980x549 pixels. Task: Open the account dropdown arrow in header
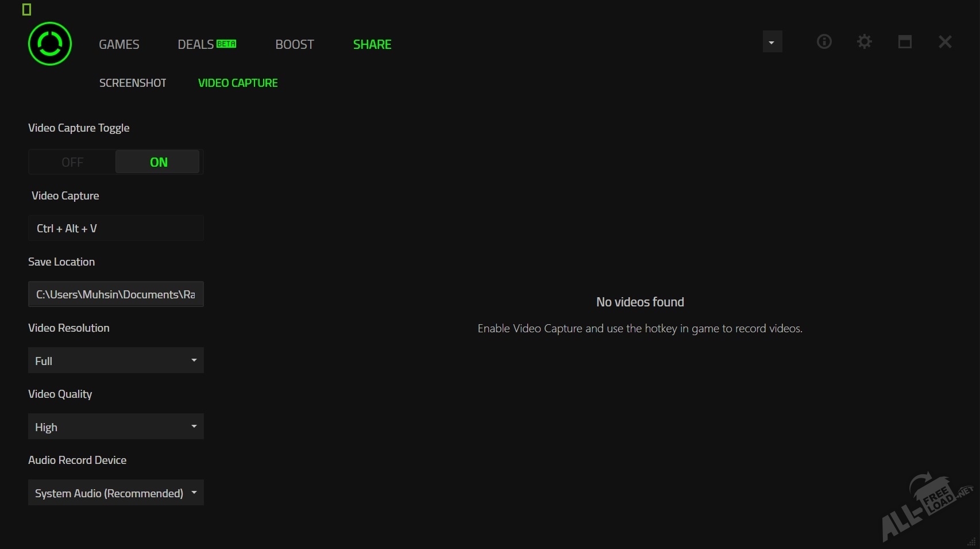(x=771, y=42)
